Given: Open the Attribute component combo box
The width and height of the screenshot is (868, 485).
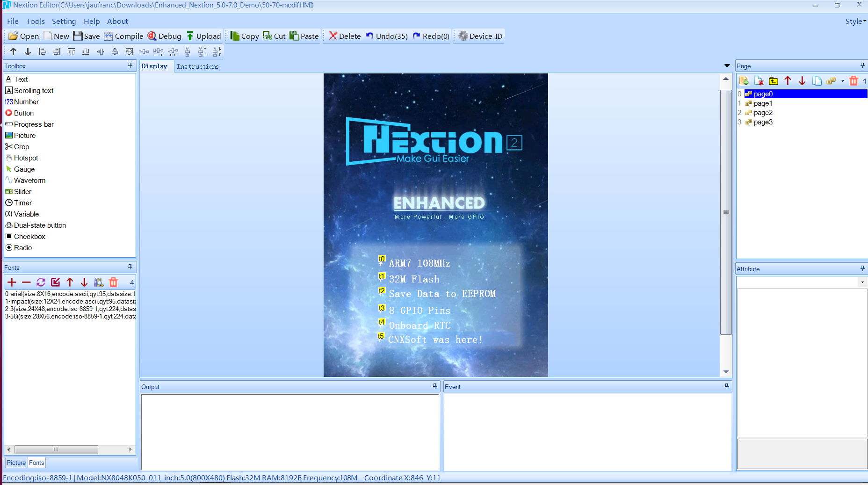Looking at the screenshot, I should point(802,282).
